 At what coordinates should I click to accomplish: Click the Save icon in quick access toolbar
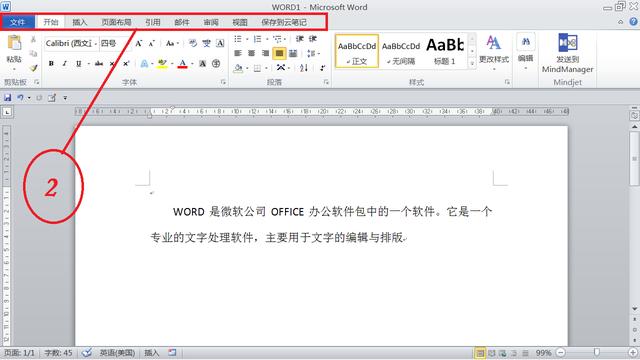(x=7, y=98)
